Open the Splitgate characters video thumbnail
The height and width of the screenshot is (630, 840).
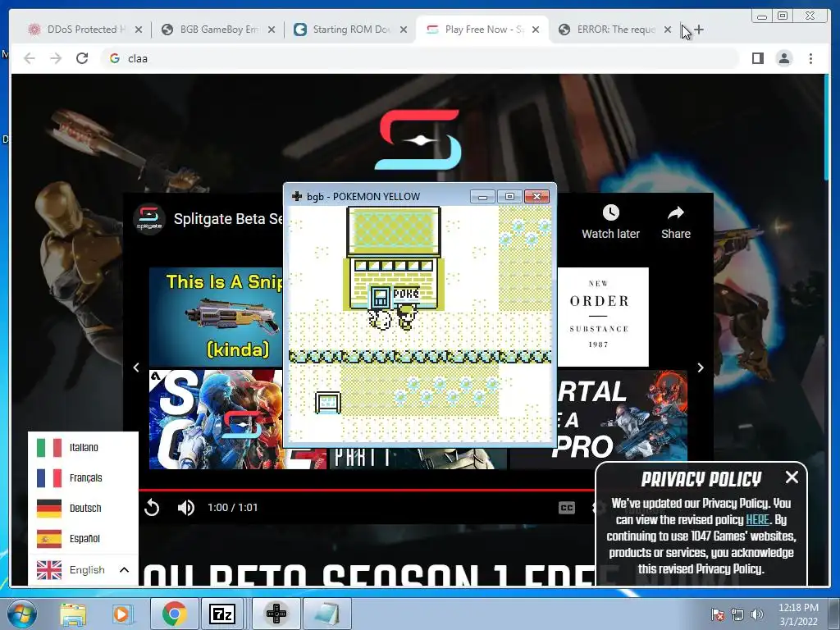point(216,419)
